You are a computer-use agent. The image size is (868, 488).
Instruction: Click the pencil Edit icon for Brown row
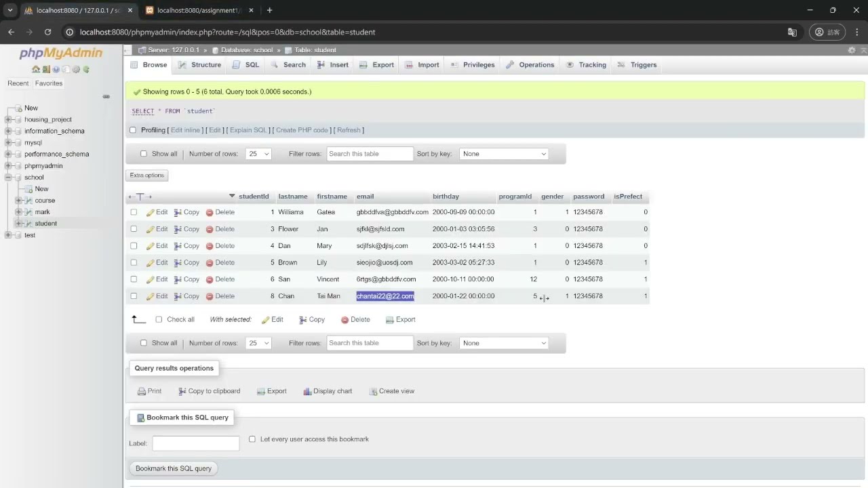(x=151, y=262)
